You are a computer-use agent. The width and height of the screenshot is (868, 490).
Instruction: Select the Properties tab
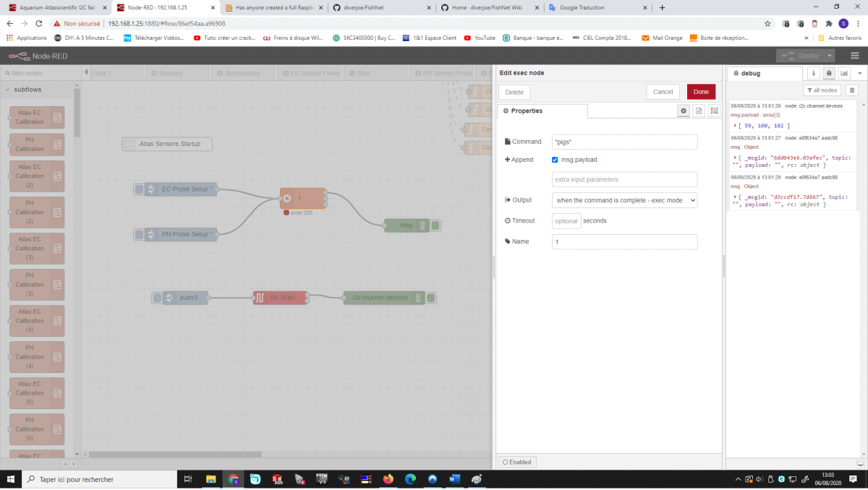click(x=542, y=111)
